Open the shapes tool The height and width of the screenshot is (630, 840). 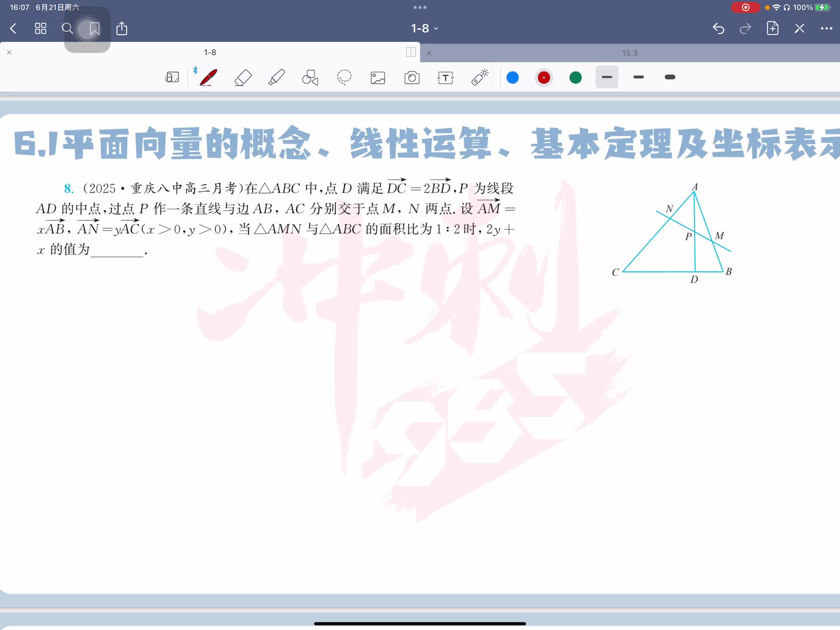pyautogui.click(x=310, y=77)
